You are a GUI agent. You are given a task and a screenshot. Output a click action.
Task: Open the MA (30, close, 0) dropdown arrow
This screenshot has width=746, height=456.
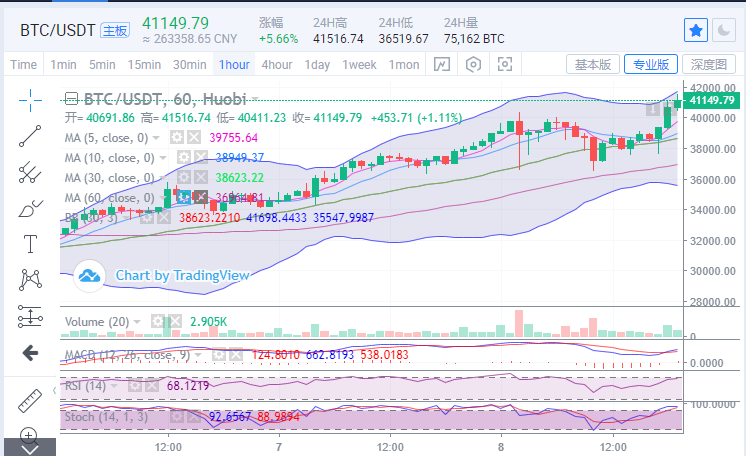(x=163, y=178)
